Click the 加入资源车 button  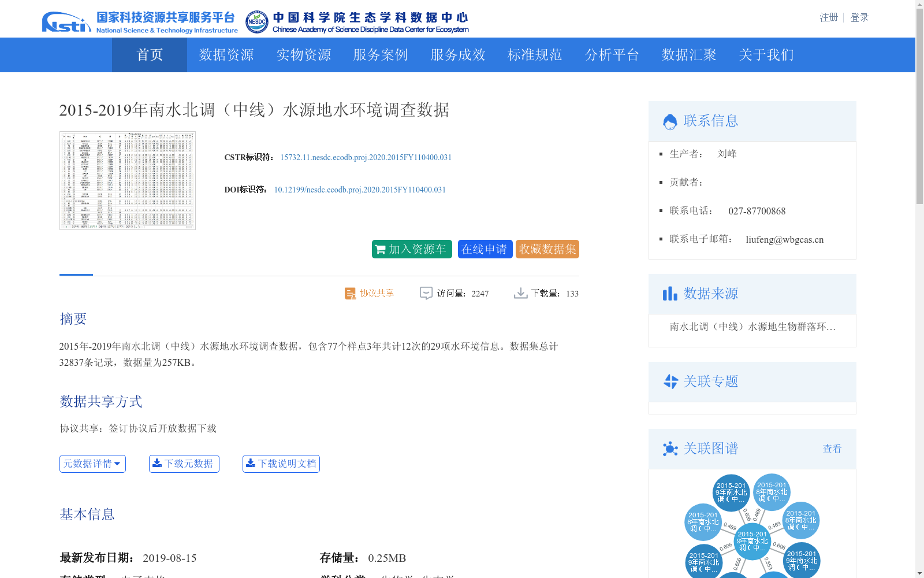[412, 249]
